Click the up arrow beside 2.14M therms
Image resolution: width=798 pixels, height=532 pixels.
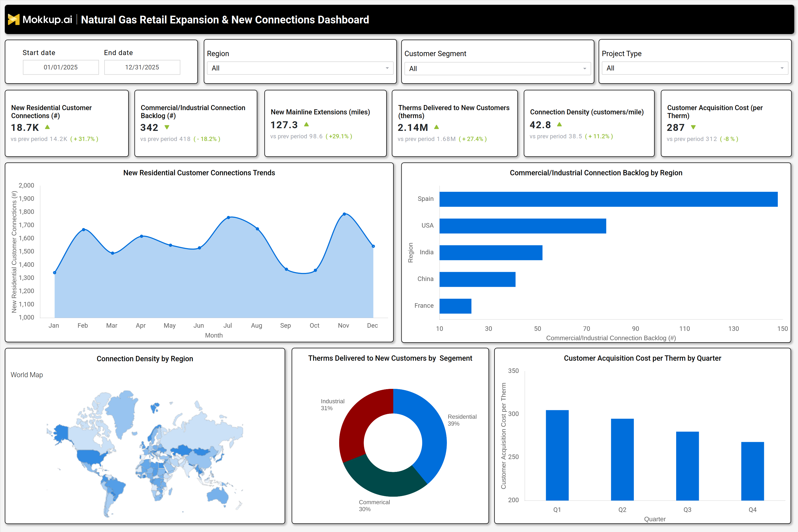tap(437, 127)
